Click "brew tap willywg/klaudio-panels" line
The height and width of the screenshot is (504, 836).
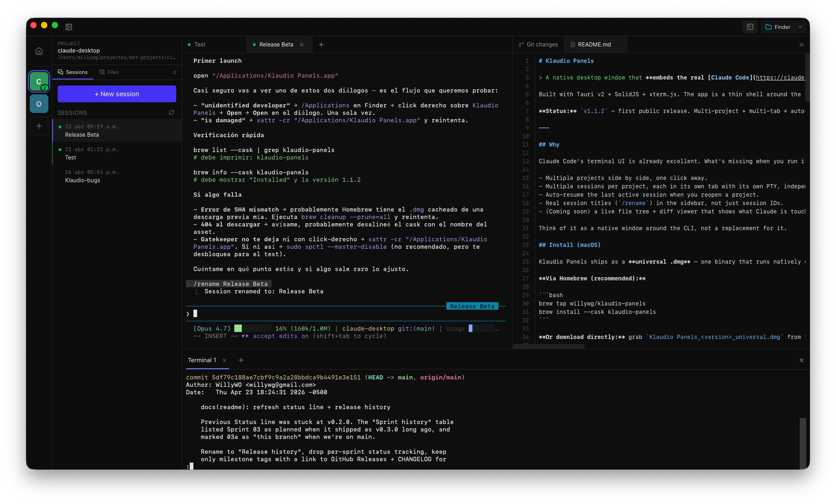point(592,304)
